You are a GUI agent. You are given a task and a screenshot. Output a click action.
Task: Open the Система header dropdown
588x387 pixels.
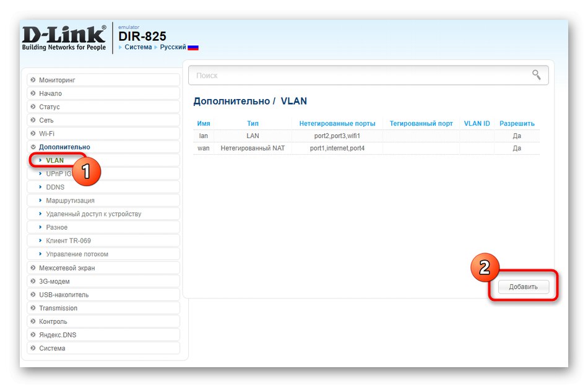point(138,47)
